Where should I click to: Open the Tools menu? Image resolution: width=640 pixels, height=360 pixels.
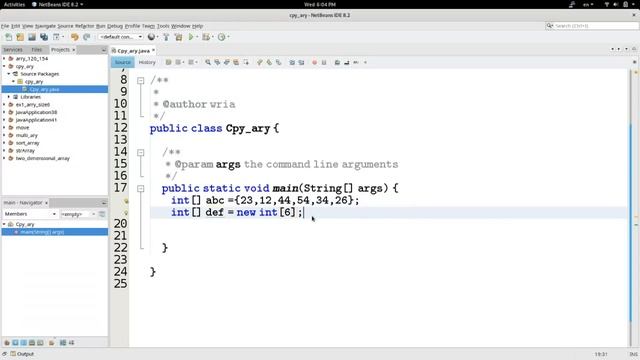(163, 26)
